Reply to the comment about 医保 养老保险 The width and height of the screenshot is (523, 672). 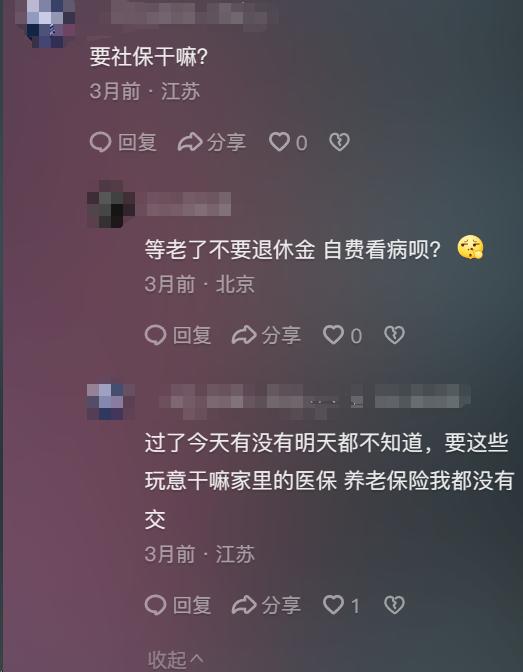coord(178,605)
